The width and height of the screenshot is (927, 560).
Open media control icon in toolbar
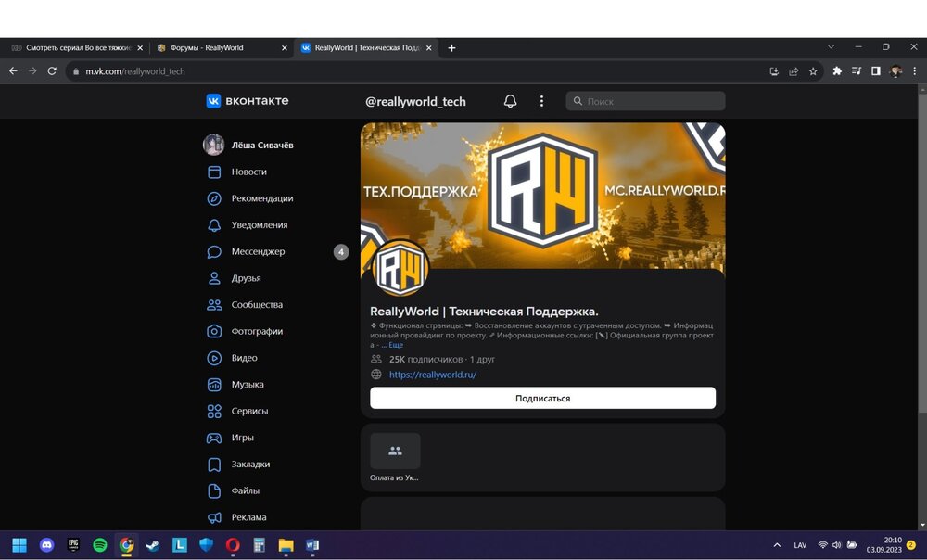tap(856, 71)
